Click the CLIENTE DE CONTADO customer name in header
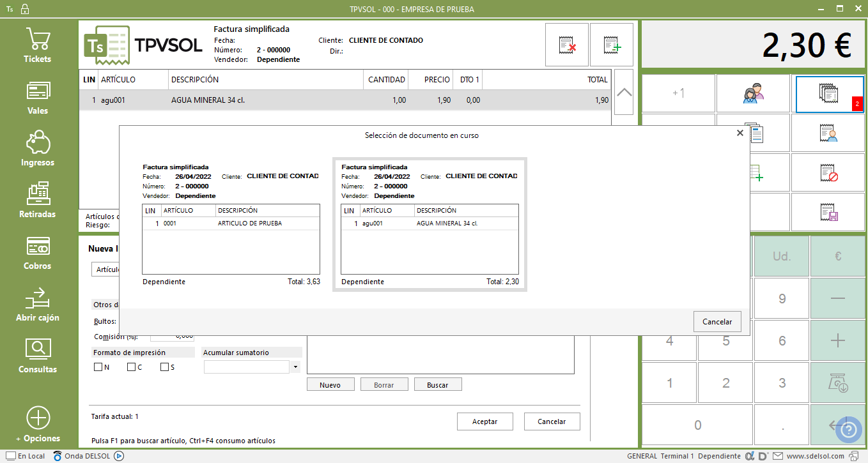 pos(386,40)
